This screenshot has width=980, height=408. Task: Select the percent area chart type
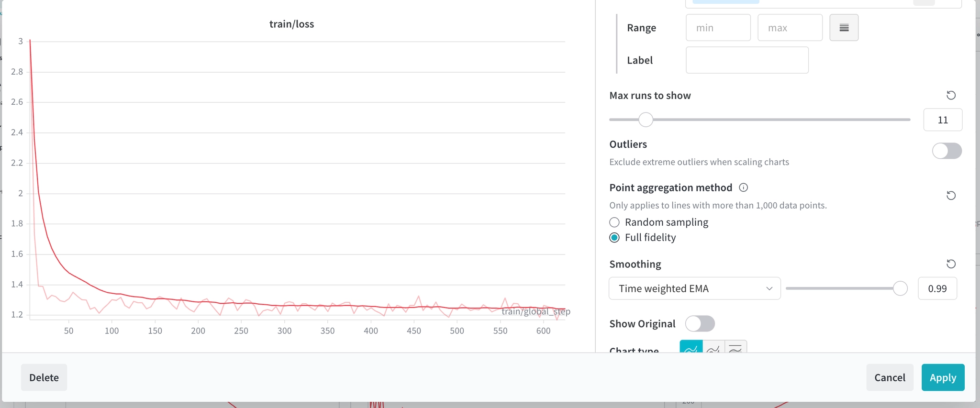click(736, 347)
